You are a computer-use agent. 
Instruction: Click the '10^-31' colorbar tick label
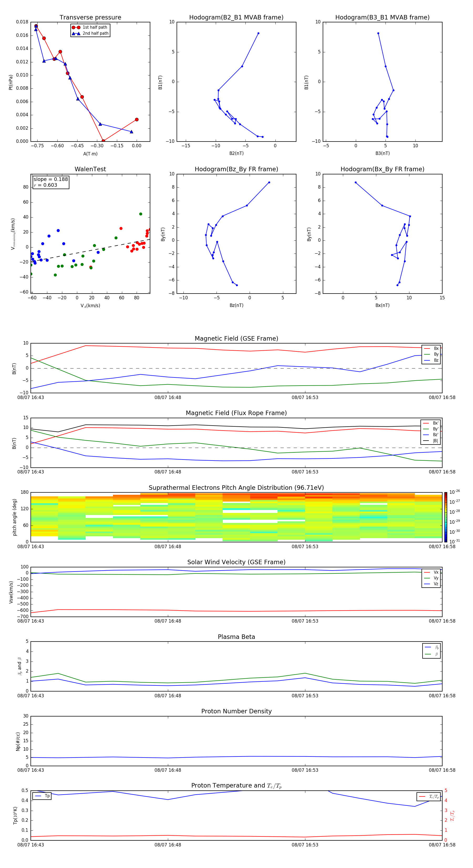455,542
